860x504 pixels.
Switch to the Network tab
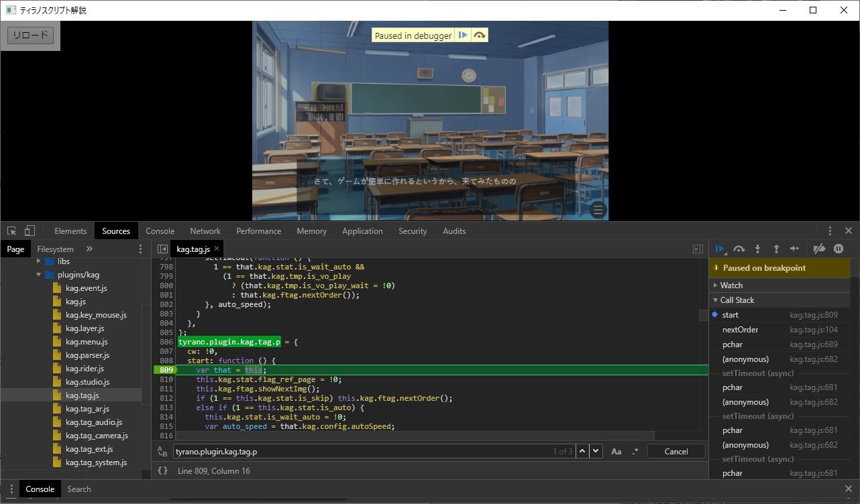[x=205, y=231]
